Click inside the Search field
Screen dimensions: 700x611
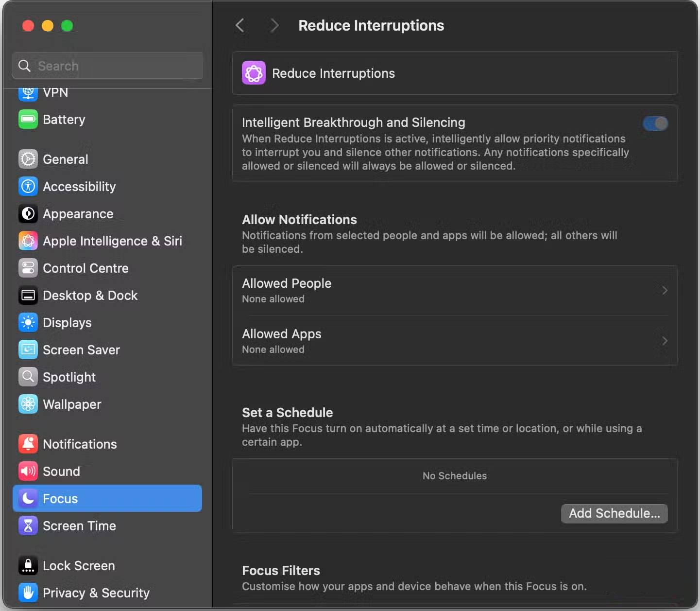107,66
